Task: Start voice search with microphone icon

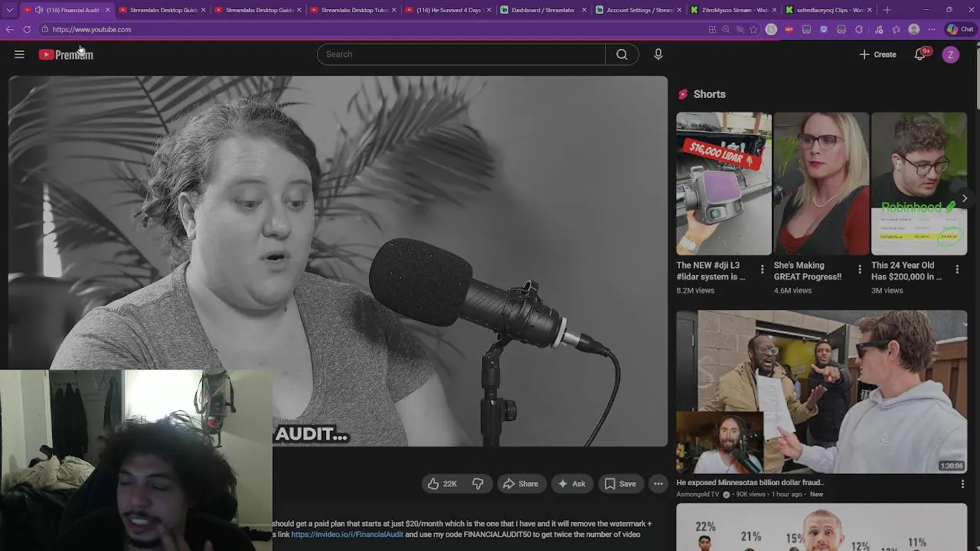Action: (x=658, y=54)
